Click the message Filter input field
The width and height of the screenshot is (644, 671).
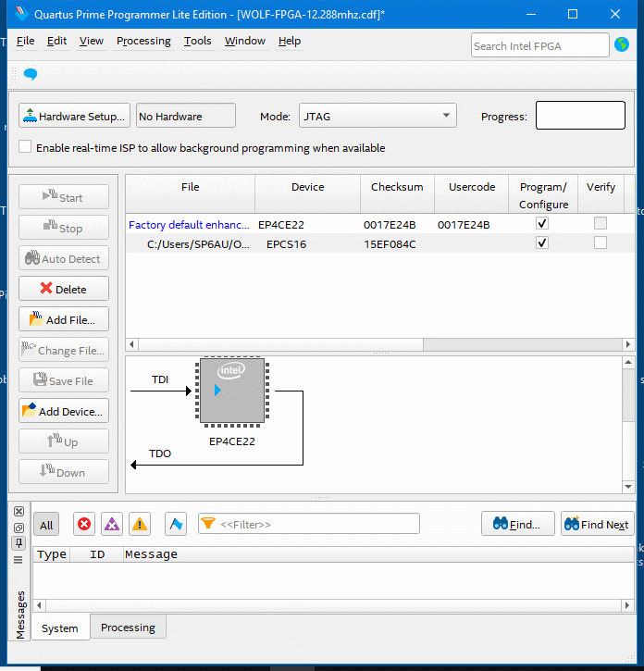point(317,524)
